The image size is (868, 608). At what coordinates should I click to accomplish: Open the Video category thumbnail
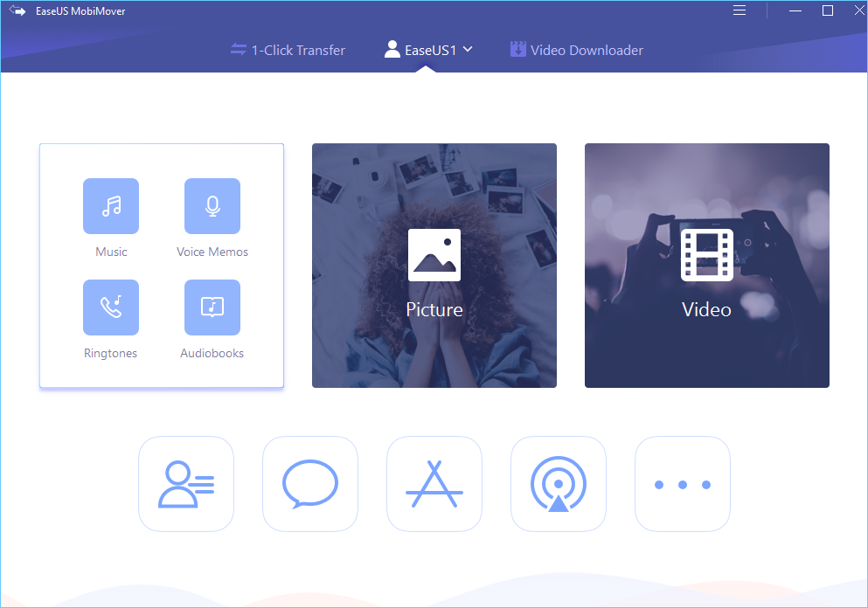tap(707, 266)
